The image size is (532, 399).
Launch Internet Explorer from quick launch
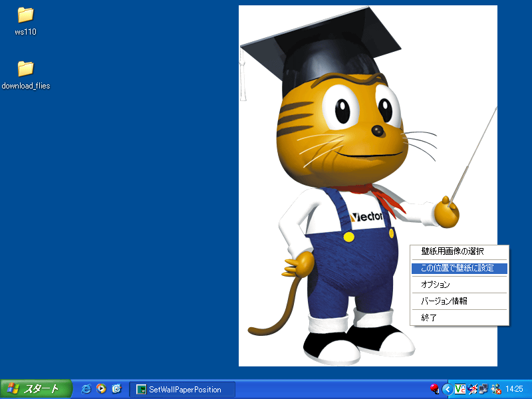[86, 389]
